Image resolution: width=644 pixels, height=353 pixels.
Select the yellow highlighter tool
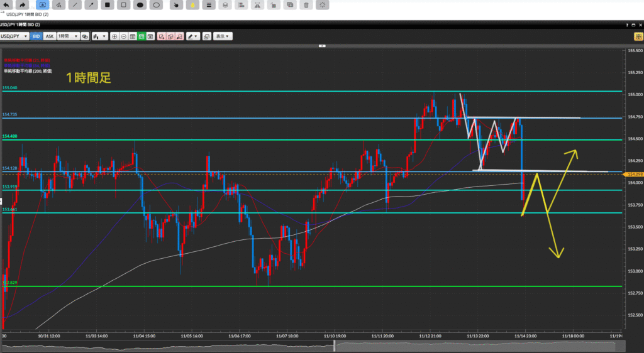pos(192,5)
